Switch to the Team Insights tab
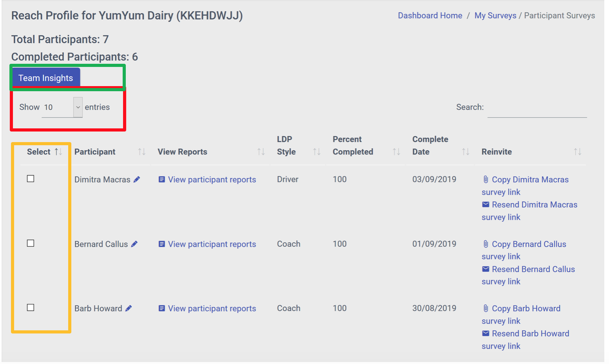The image size is (609, 364). tap(45, 77)
